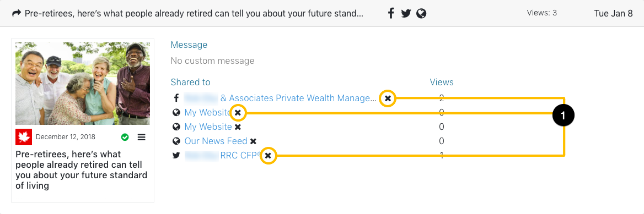Remove the Our News Feed share
This screenshot has height=214, width=644.
253,141
